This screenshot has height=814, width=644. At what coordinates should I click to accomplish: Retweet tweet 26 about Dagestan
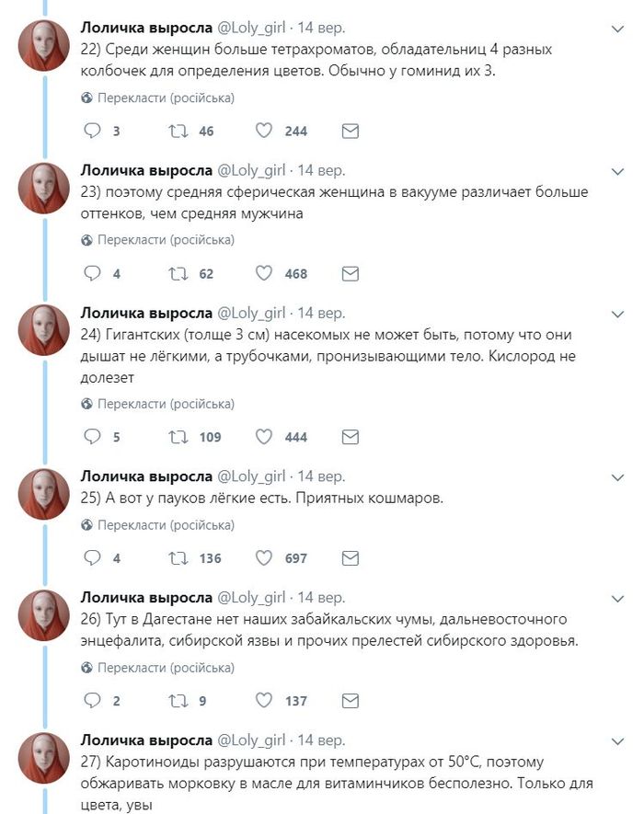pyautogui.click(x=178, y=701)
